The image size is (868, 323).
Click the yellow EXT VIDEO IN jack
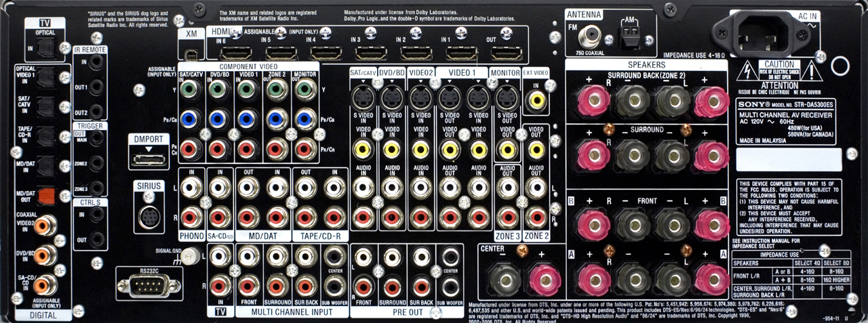click(538, 101)
